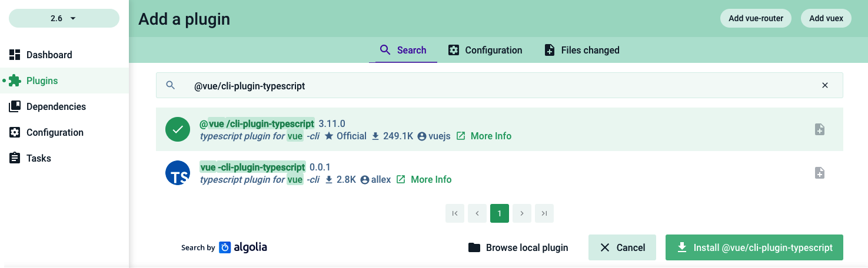
Task: Click the Plugins puzzle piece icon
Action: pos(15,81)
